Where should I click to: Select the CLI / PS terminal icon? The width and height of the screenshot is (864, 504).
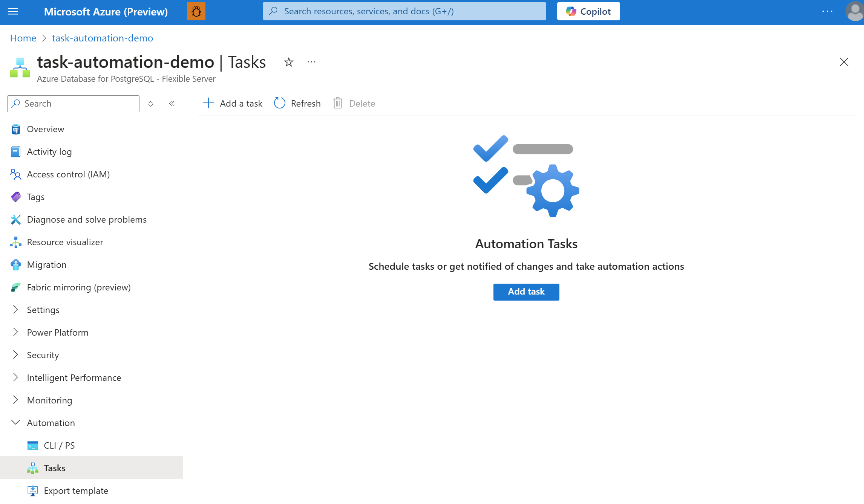tap(33, 445)
